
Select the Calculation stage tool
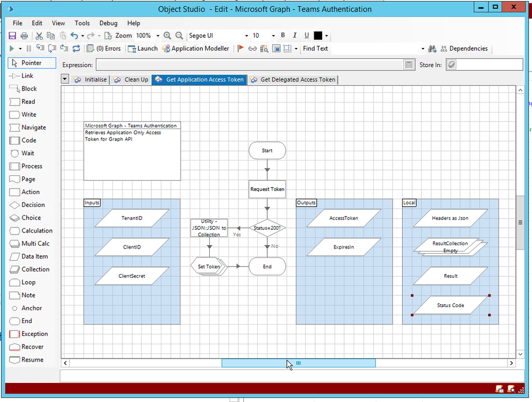point(31,231)
